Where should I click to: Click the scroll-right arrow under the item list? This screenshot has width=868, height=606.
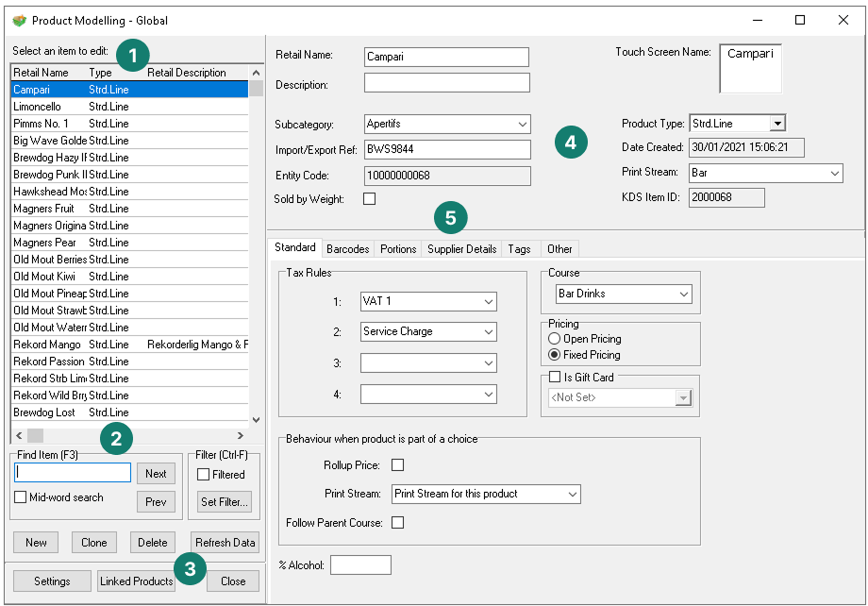point(241,435)
